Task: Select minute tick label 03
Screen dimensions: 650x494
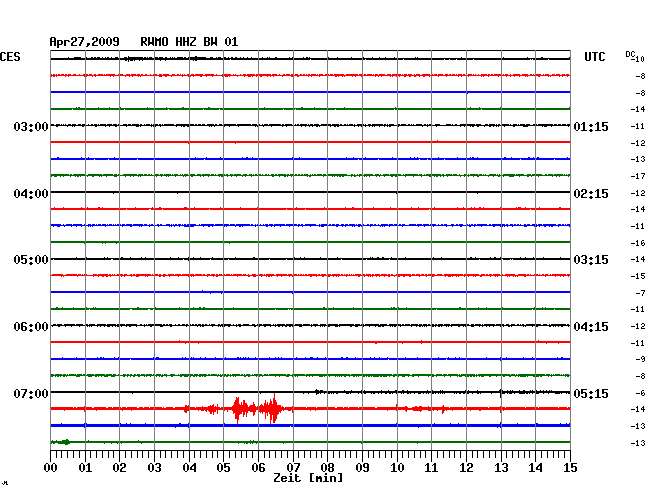Action: pos(155,468)
